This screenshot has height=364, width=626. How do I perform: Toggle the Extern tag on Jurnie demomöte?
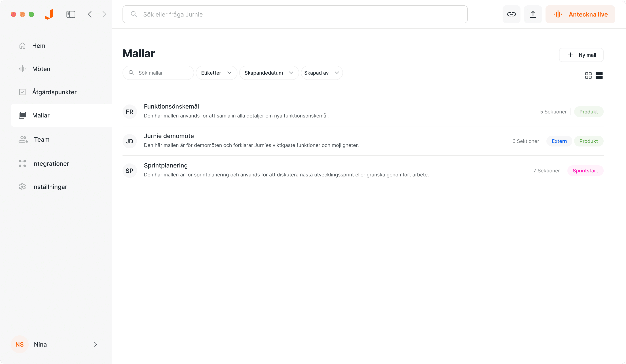(559, 141)
